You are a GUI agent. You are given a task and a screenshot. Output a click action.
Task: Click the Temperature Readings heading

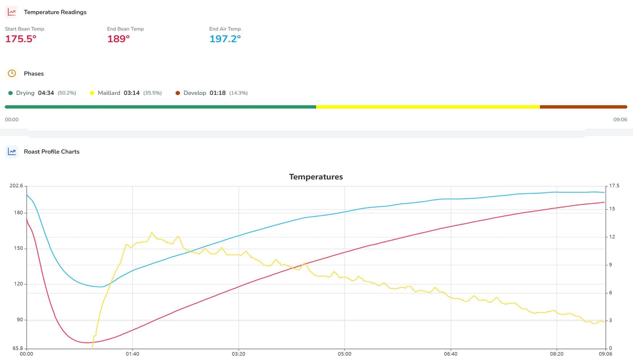55,12
